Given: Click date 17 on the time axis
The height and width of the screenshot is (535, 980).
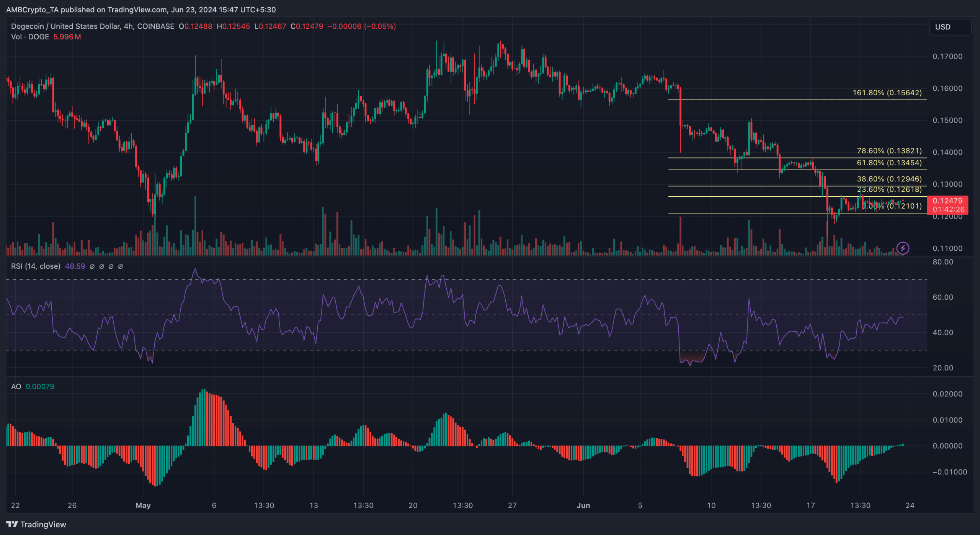Looking at the screenshot, I should [811, 505].
